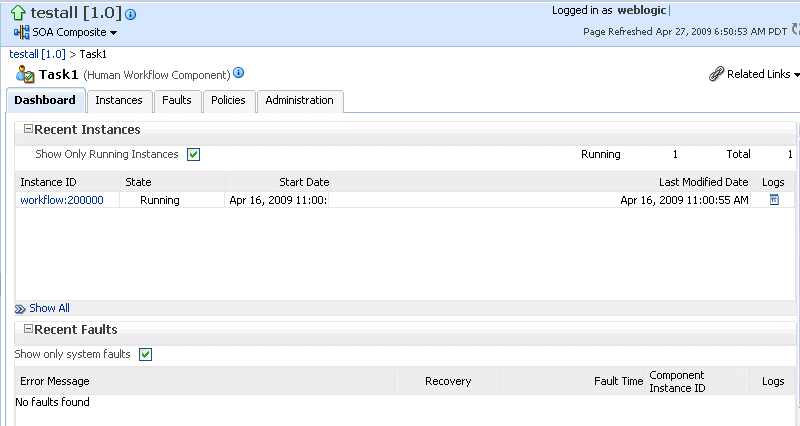Click the Show All double-arrow icon

(20, 309)
